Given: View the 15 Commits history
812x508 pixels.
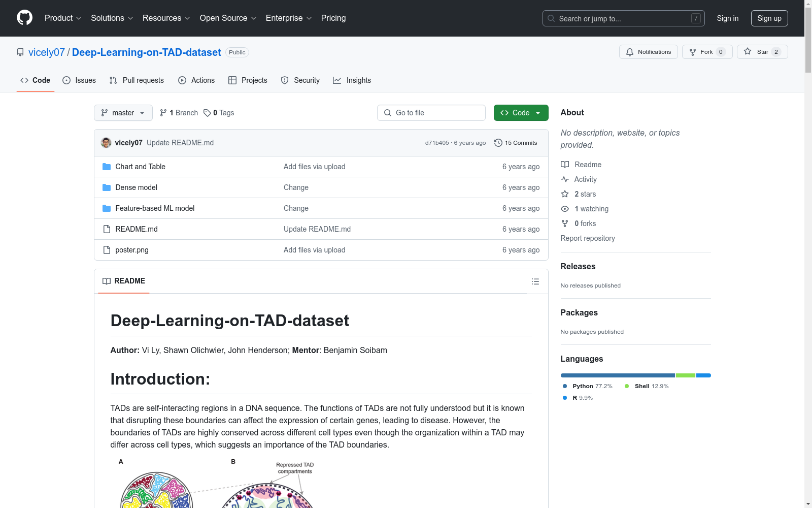Looking at the screenshot, I should [516, 143].
